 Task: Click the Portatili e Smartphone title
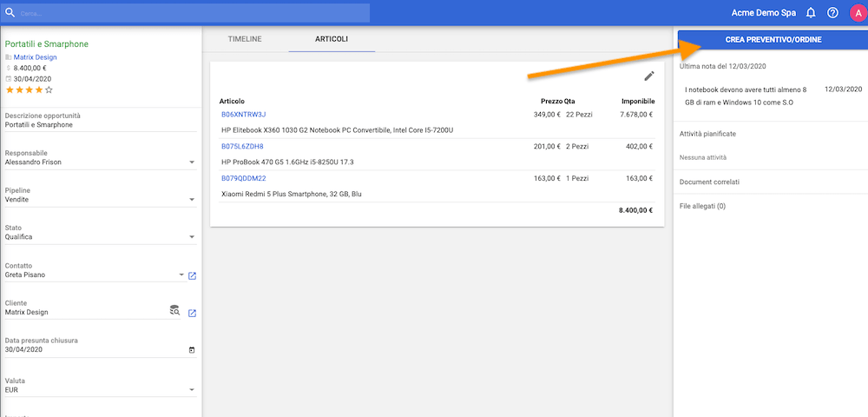[x=47, y=44]
